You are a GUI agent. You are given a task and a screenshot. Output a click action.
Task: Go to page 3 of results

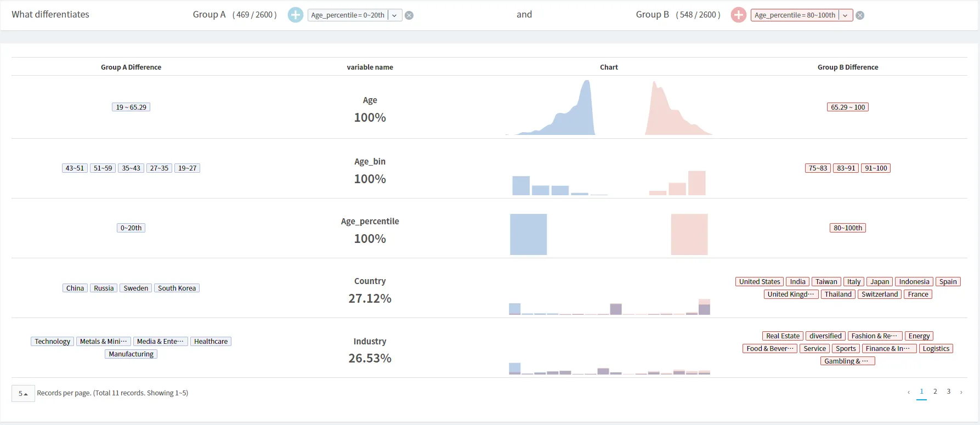pos(949,392)
